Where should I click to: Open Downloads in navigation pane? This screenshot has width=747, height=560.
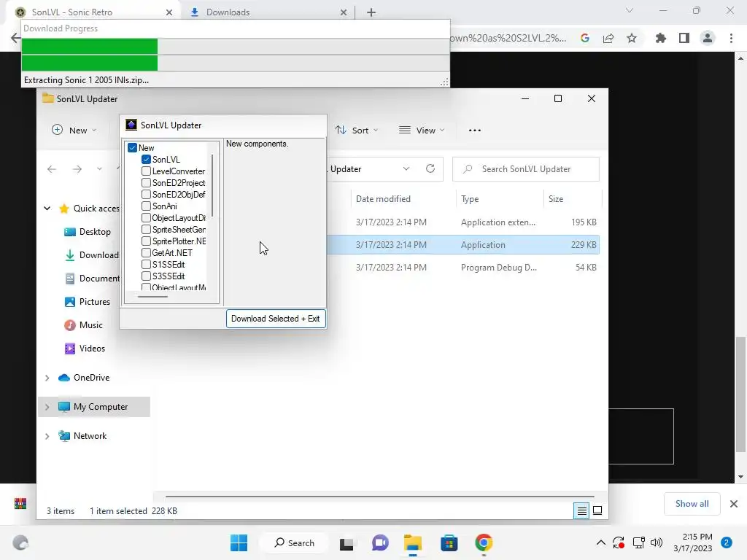pos(91,255)
